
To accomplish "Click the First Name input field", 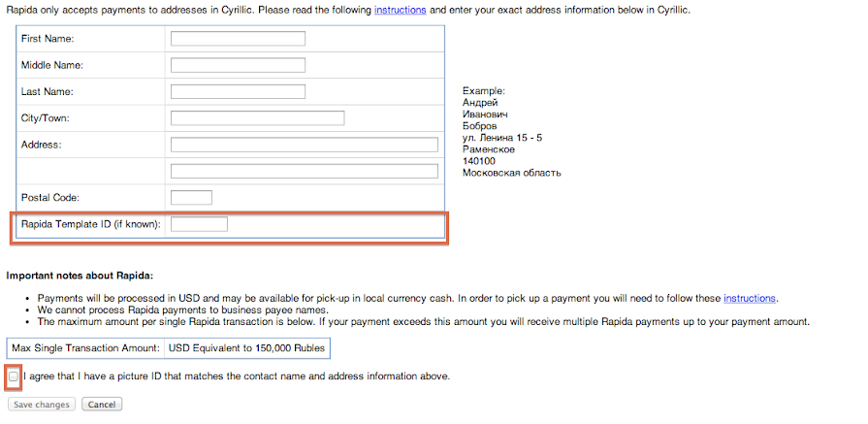I will [238, 39].
